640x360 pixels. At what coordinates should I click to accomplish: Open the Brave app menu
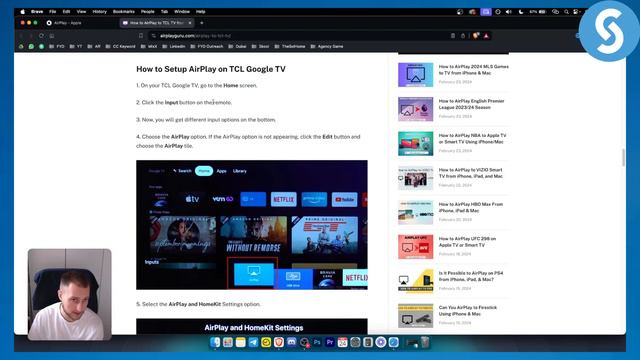[x=37, y=12]
